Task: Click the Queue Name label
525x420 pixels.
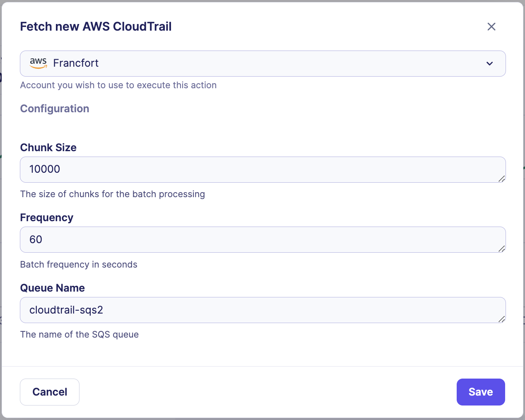Action: click(x=52, y=288)
